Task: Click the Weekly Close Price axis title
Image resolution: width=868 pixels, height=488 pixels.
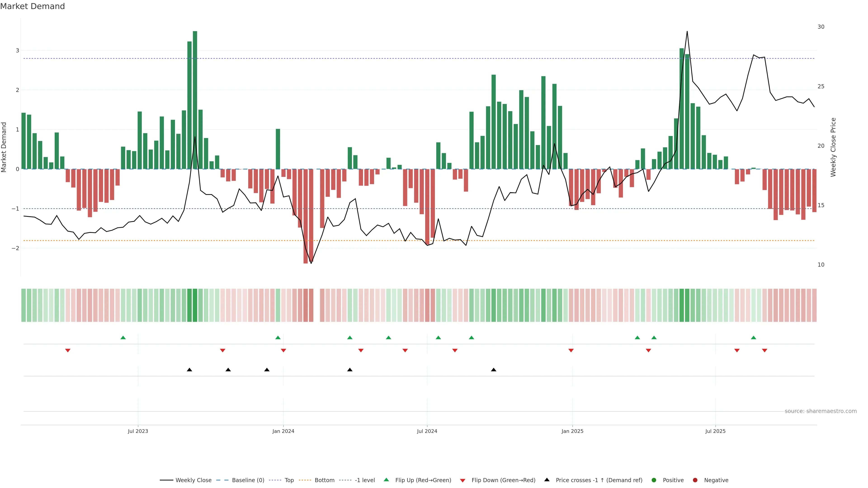Action: point(833,147)
